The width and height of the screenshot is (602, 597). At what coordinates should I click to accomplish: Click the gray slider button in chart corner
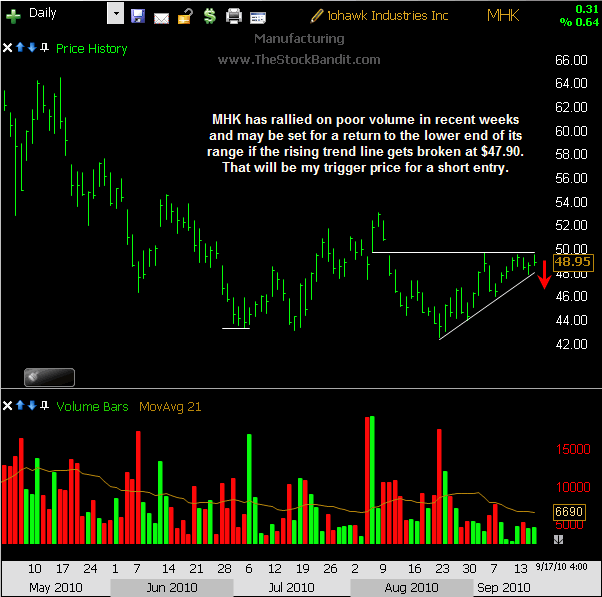coord(49,377)
